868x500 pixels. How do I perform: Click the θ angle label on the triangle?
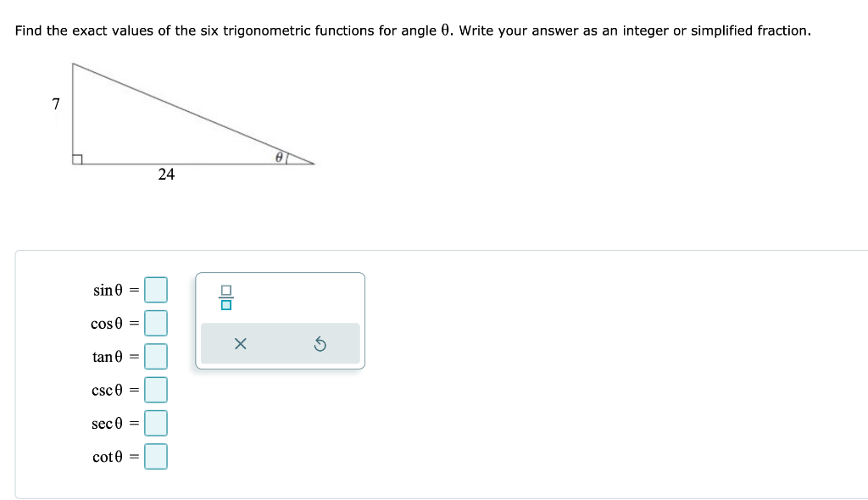pos(281,156)
